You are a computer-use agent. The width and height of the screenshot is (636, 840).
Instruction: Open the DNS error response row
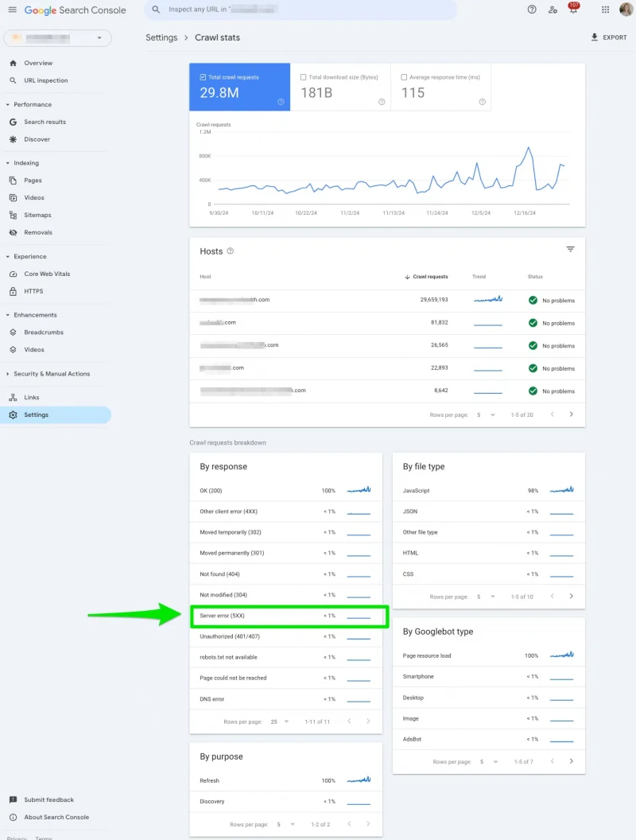pyautogui.click(x=286, y=699)
